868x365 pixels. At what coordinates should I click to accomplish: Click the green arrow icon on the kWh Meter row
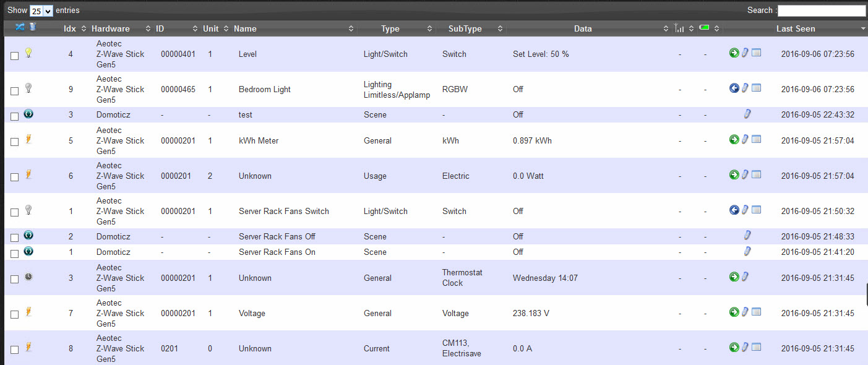[x=734, y=139]
